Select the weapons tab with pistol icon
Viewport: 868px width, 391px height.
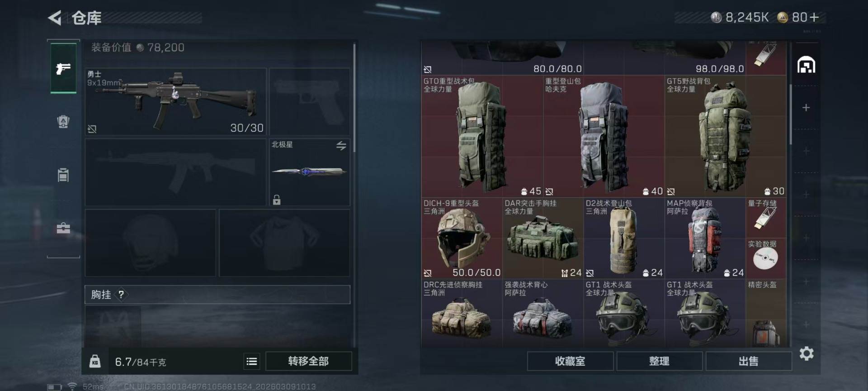pyautogui.click(x=63, y=68)
